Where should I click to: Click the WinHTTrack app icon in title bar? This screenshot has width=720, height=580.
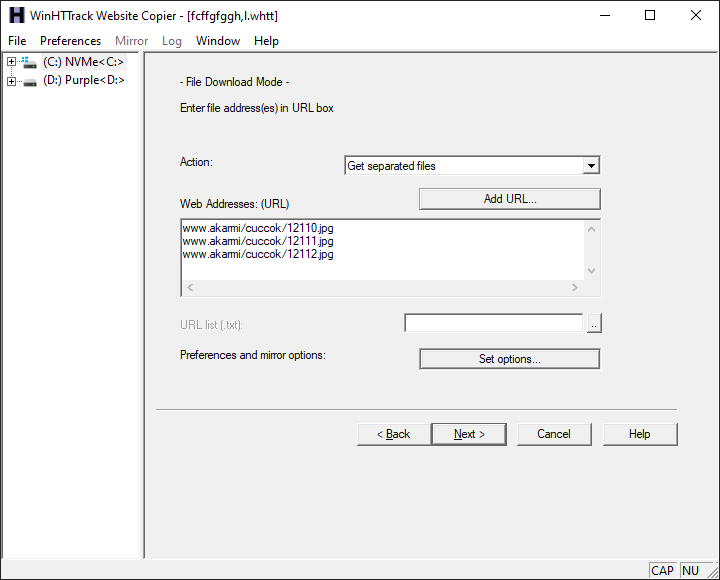(17, 15)
